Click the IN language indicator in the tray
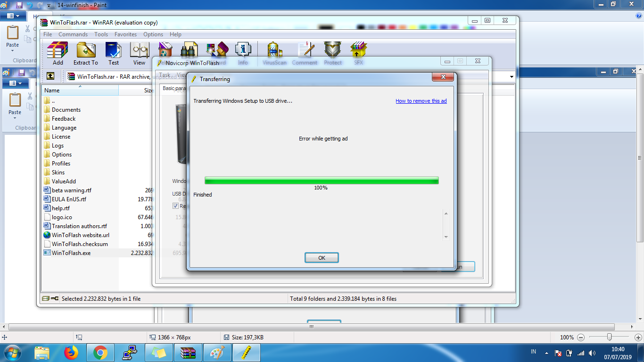This screenshot has height=362, width=644. [x=534, y=352]
